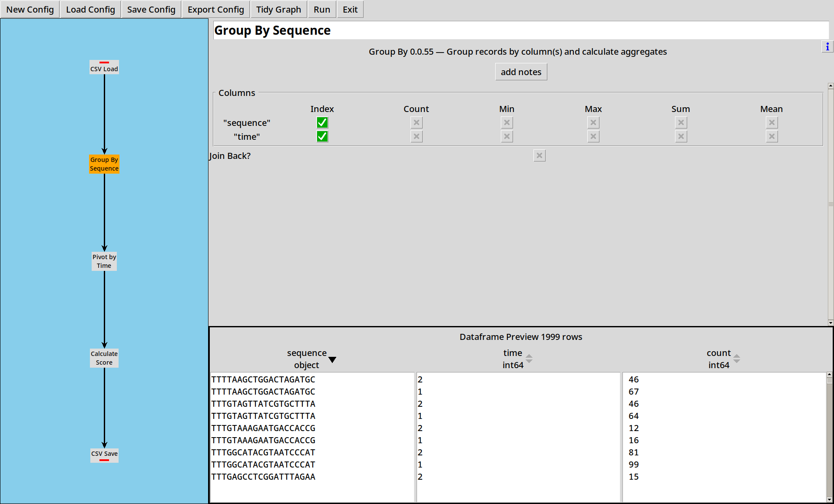This screenshot has height=504, width=834.
Task: Select the Pivot by Time node
Action: [x=104, y=261]
